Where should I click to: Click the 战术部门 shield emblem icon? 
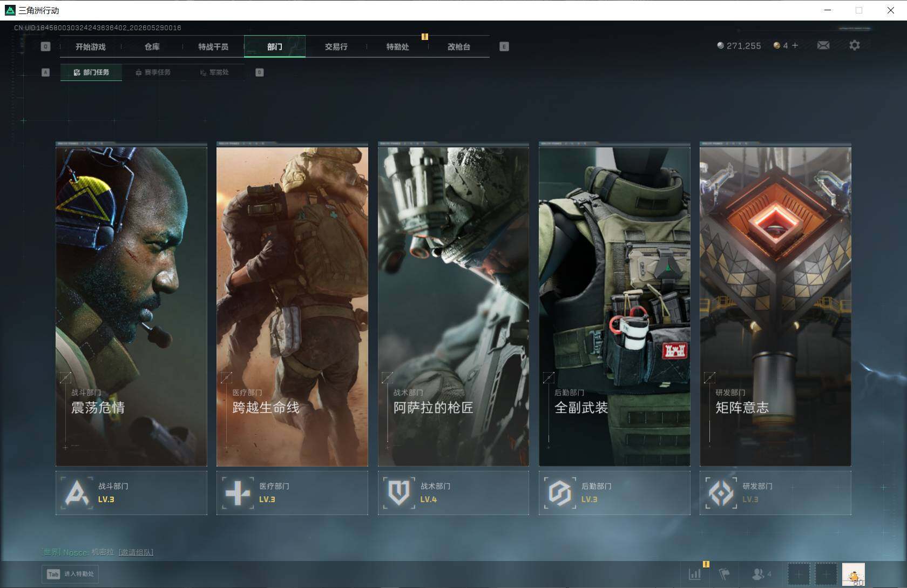point(399,493)
